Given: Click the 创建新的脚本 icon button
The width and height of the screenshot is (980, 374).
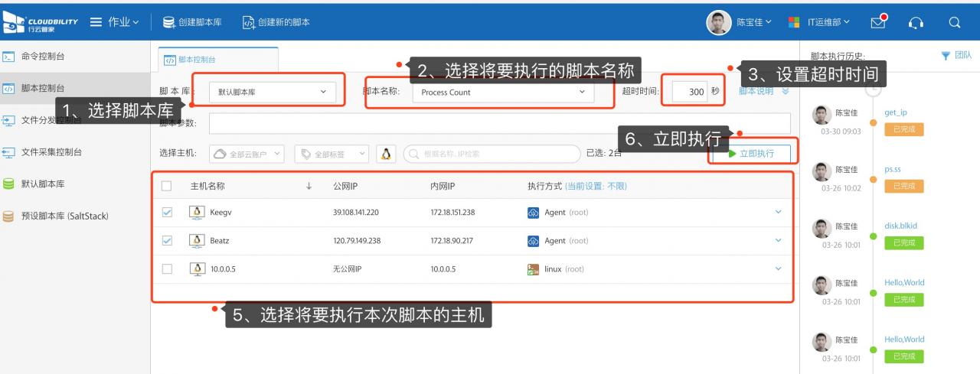Looking at the screenshot, I should pyautogui.click(x=248, y=22).
